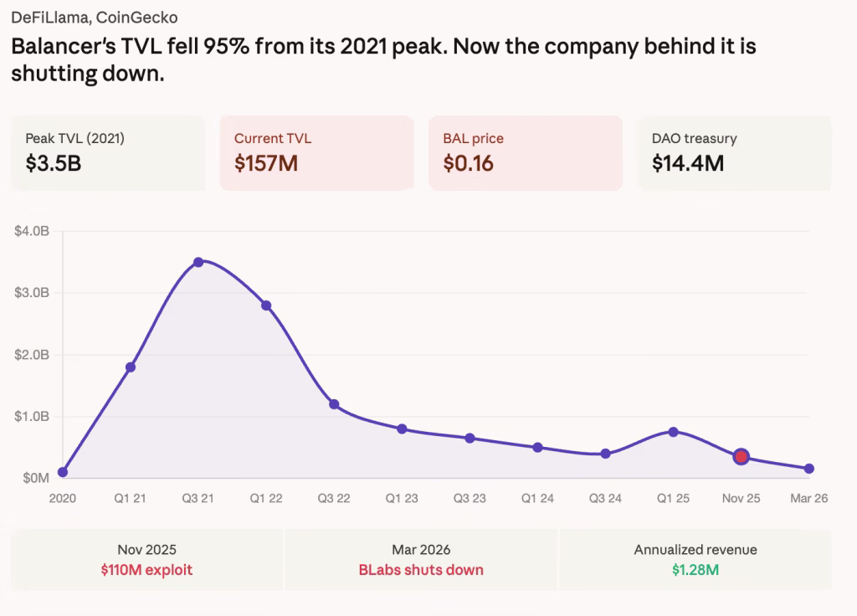Select the Q1 25 data point bump
Viewport: 857px width, 616px height.
pos(673,432)
